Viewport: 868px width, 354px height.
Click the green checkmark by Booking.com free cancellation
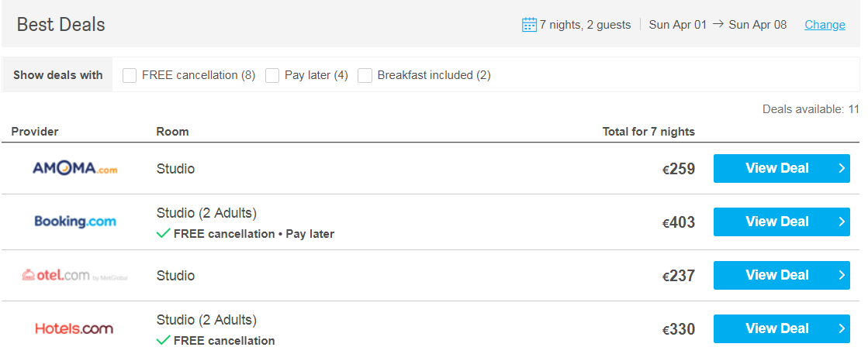tap(163, 234)
